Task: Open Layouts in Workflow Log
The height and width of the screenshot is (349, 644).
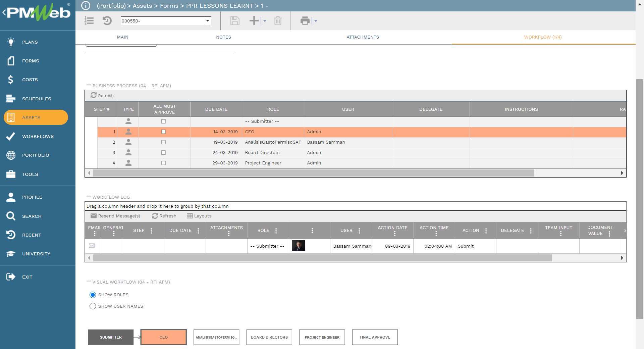Action: click(199, 216)
